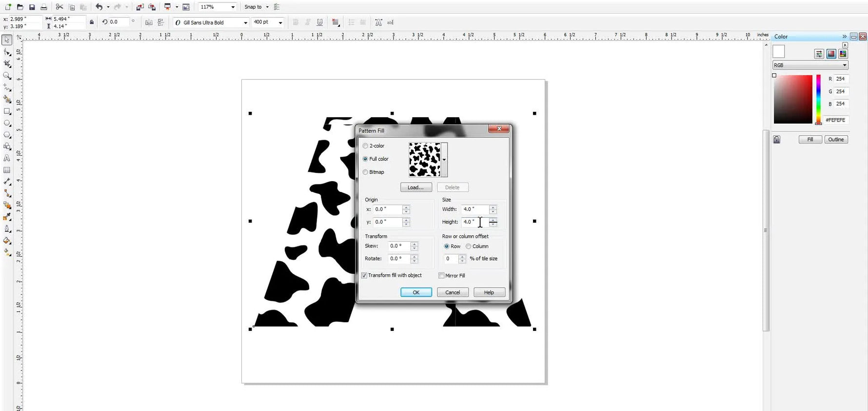Click Cancel in Pattern Fill dialog

[453, 292]
